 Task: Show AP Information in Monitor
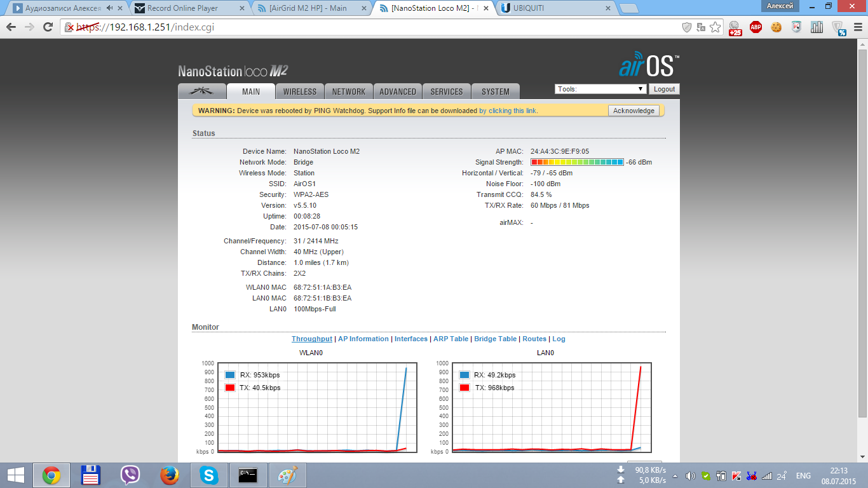(x=363, y=339)
